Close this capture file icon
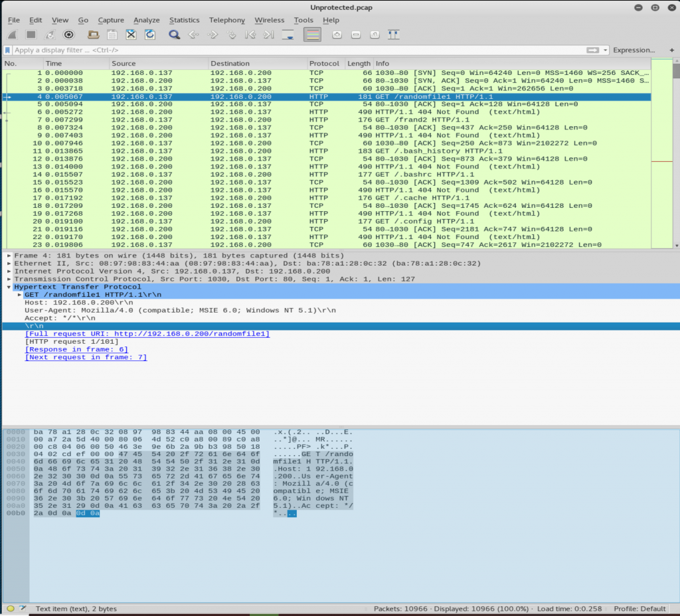680x616 pixels. [x=131, y=35]
